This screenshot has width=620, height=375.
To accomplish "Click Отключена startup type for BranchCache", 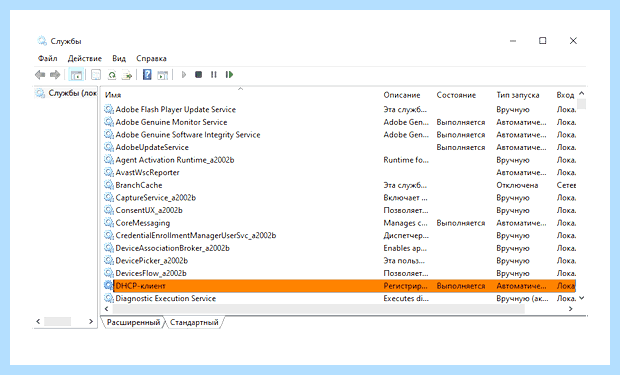I will pos(517,185).
